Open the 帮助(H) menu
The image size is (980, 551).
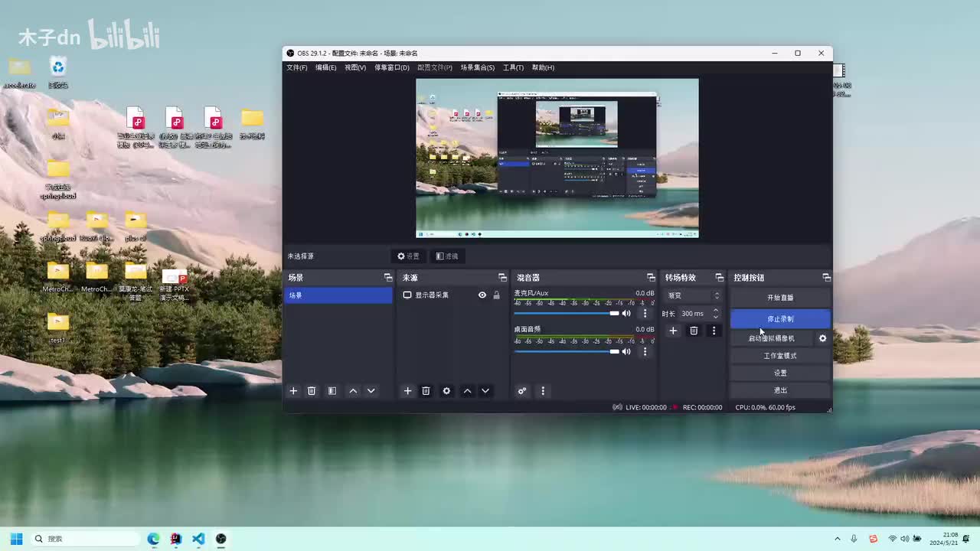[x=543, y=67]
